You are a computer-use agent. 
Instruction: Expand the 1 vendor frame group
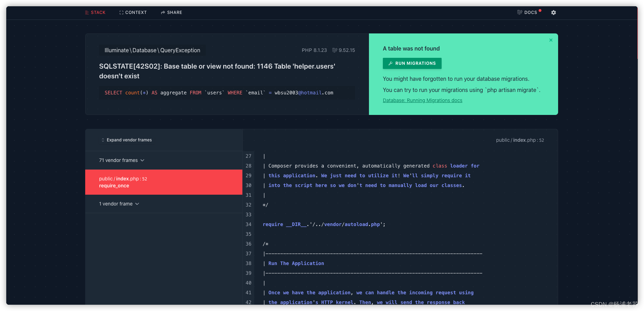point(164,204)
